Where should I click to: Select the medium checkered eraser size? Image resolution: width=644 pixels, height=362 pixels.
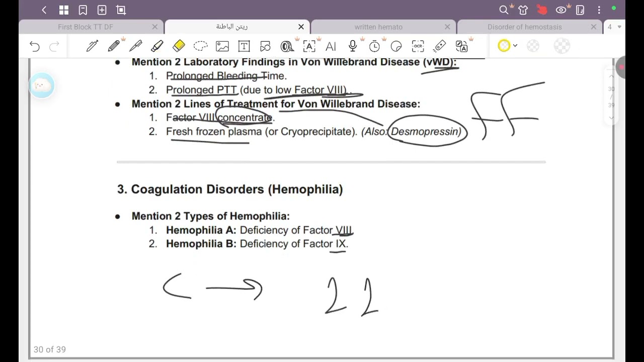pyautogui.click(x=533, y=46)
